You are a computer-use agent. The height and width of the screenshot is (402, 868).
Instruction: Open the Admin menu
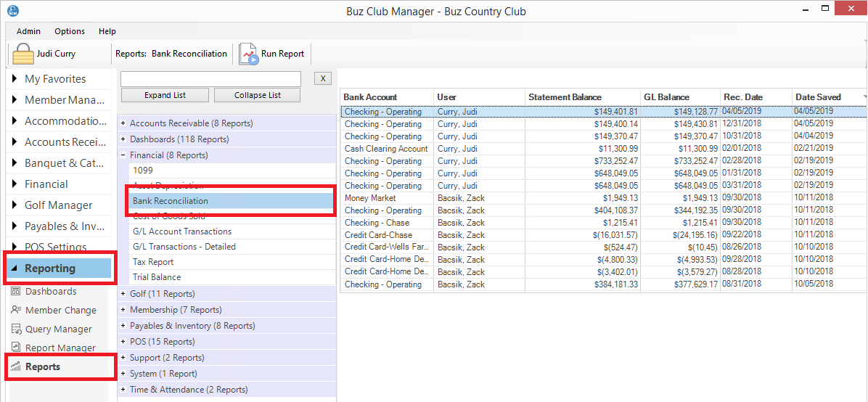point(28,31)
